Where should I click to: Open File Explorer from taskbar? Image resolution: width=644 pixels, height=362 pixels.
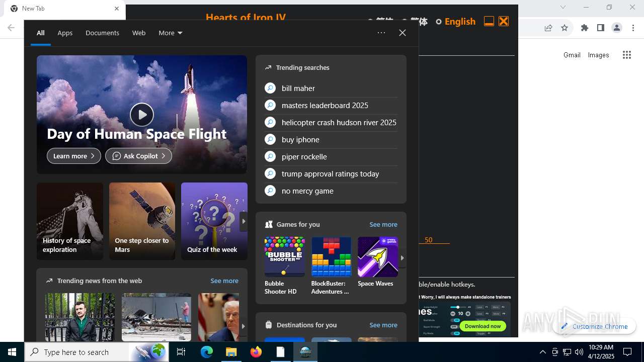[x=231, y=352]
